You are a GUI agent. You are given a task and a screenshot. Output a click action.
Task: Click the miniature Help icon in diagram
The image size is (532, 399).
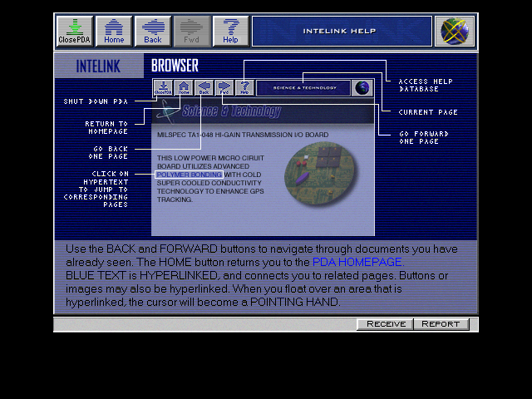(x=244, y=87)
